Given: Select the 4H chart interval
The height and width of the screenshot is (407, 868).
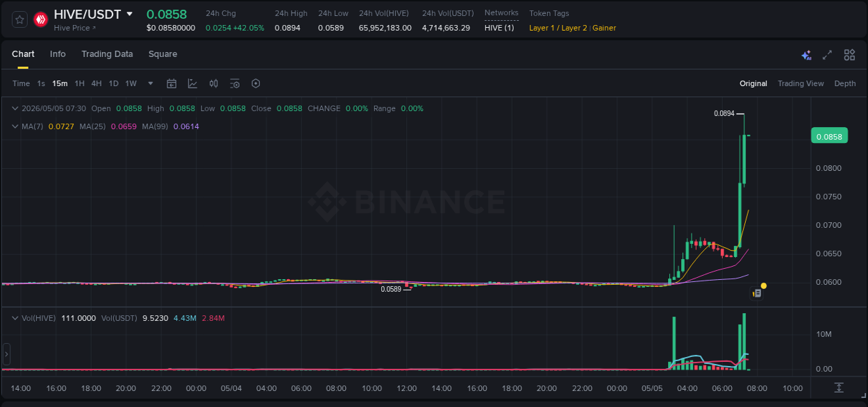Looking at the screenshot, I should point(97,83).
